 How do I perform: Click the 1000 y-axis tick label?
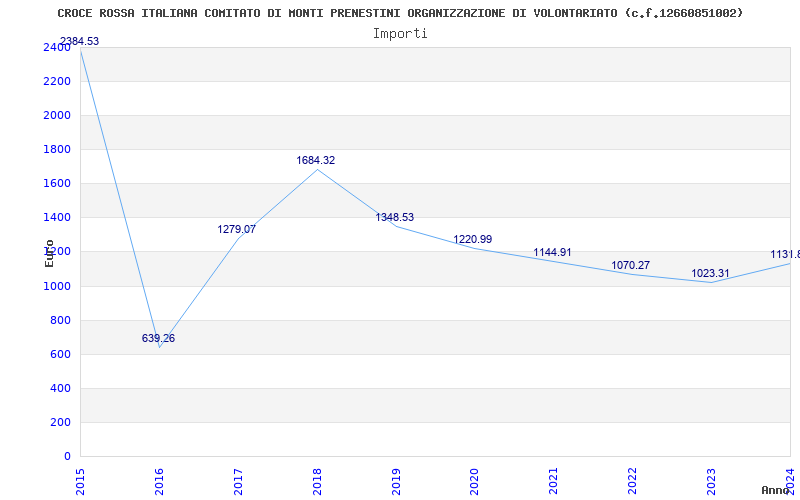pyautogui.click(x=57, y=287)
